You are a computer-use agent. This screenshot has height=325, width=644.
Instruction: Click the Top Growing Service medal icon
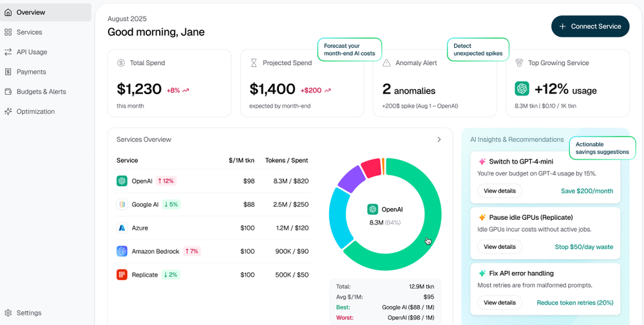(519, 63)
